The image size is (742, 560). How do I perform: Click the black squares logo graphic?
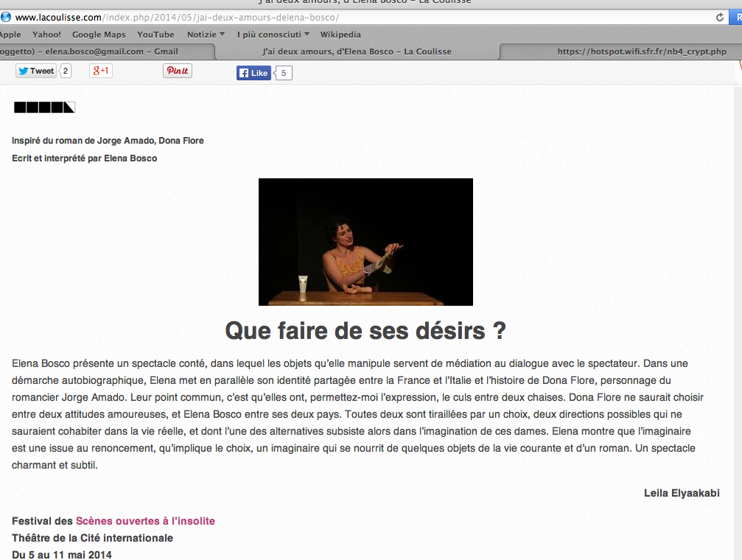(45, 108)
